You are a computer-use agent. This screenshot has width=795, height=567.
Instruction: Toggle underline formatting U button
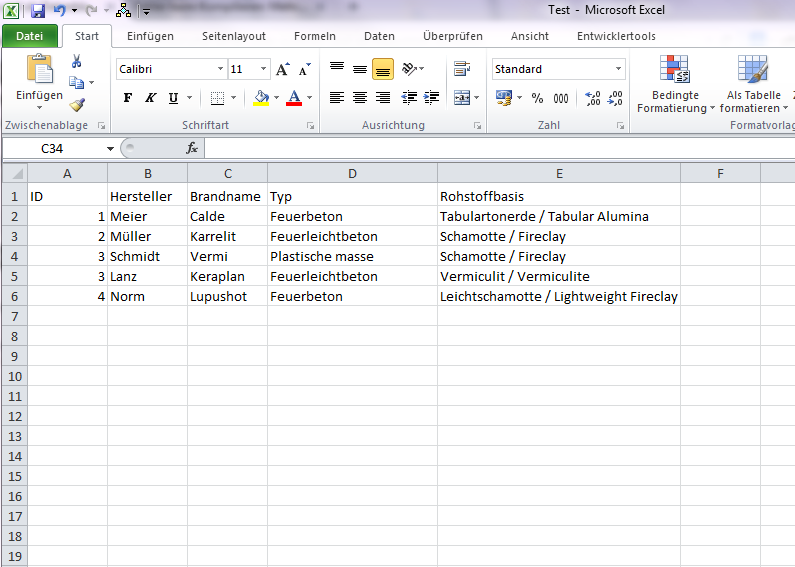coord(173,97)
